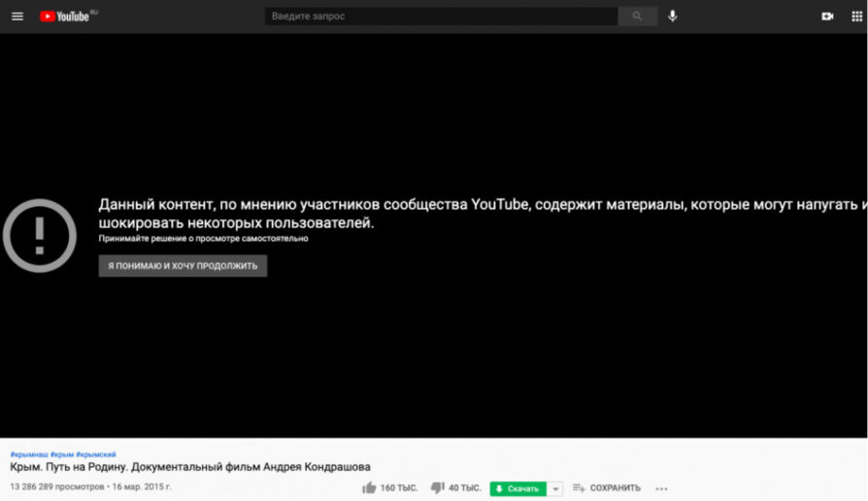
Task: Click the exclamation warning icon
Action: pyautogui.click(x=40, y=235)
